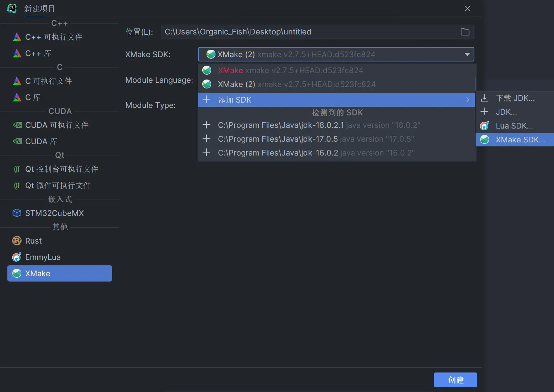
Task: Click the XMake SDK icon in submenu
Action: coord(484,140)
